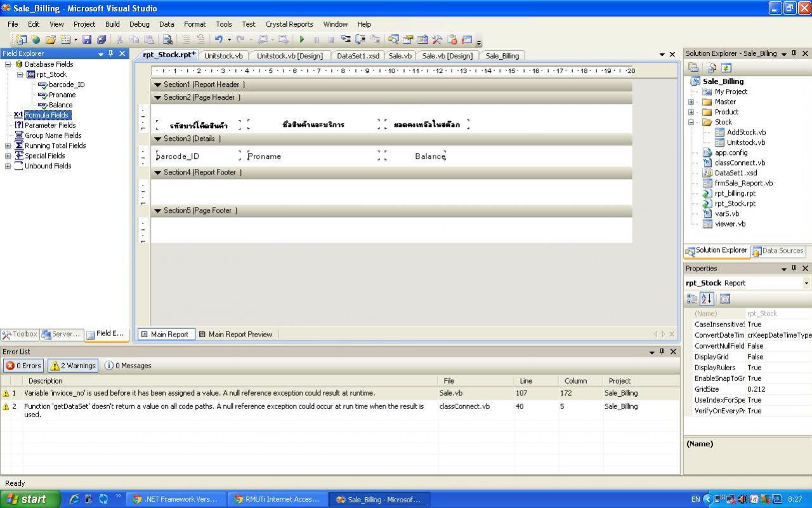Open the Debug menu

pos(140,24)
